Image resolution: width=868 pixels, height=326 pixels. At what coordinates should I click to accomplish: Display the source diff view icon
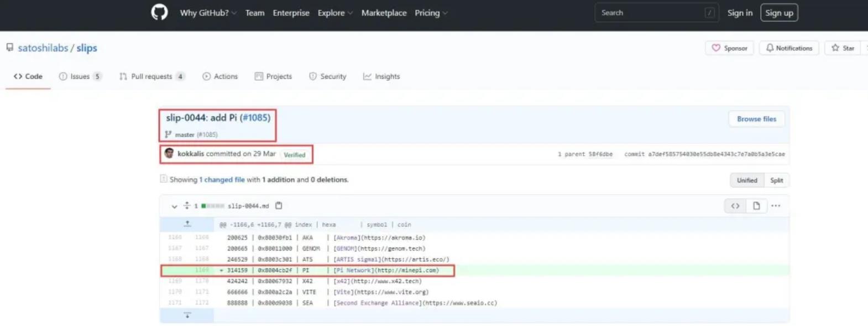pos(735,206)
